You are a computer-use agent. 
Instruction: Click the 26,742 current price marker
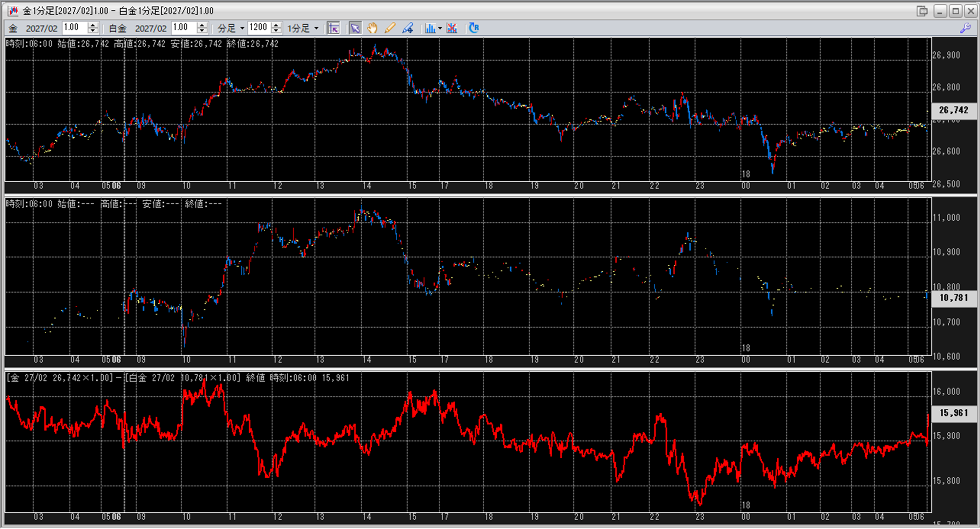(x=953, y=110)
